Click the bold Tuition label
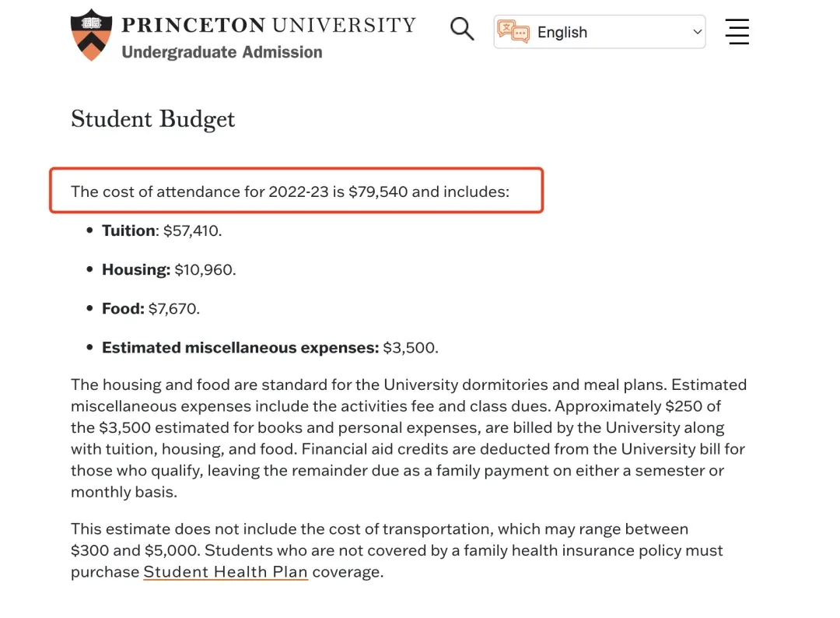The height and width of the screenshot is (618, 840). point(128,230)
